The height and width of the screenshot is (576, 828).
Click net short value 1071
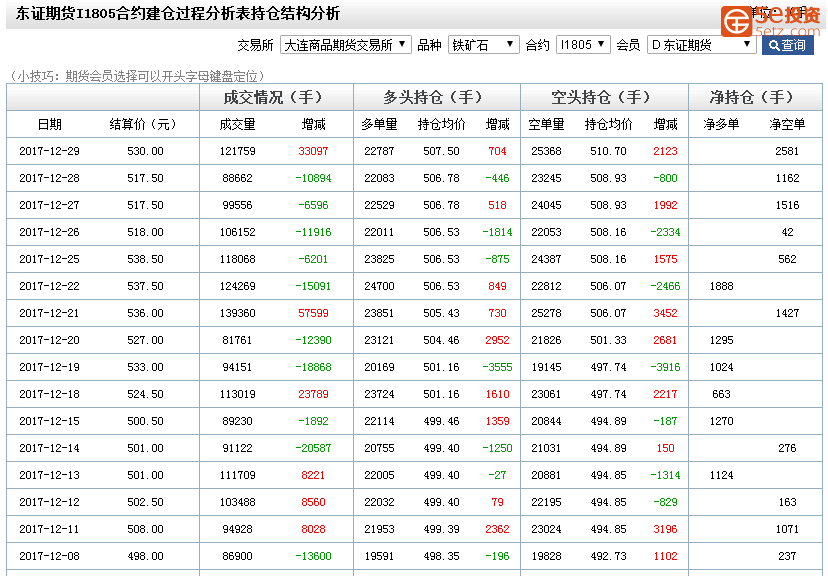click(787, 529)
